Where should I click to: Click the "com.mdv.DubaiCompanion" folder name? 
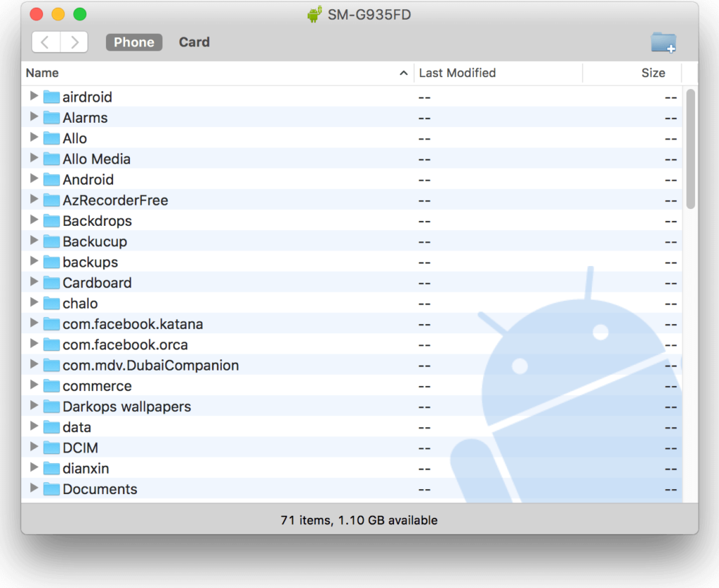tap(151, 366)
